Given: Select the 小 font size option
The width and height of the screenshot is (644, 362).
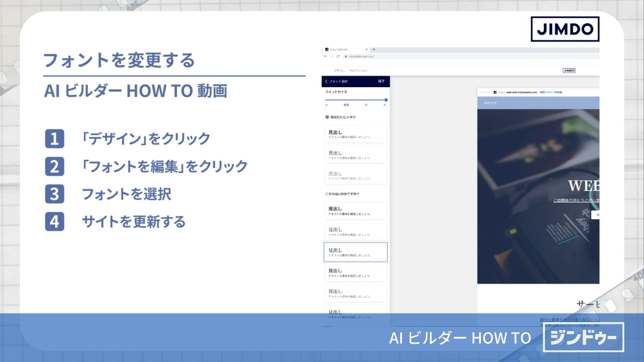Looking at the screenshot, I should pos(326,105).
